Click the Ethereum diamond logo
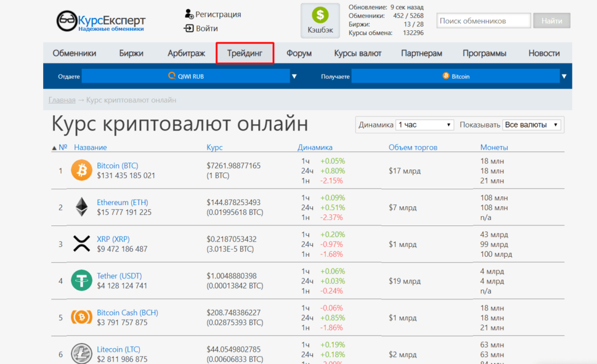The height and width of the screenshot is (364, 597). pyautogui.click(x=82, y=207)
